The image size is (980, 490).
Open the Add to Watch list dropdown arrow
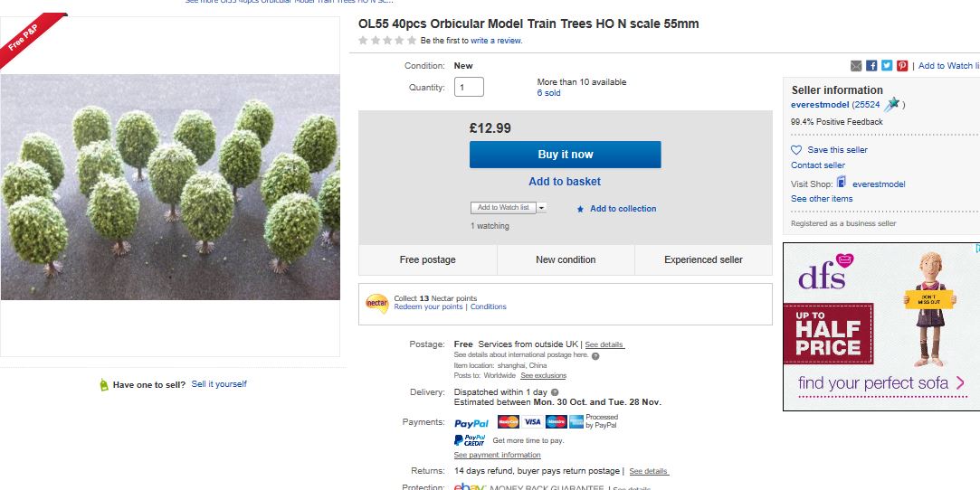coord(542,208)
